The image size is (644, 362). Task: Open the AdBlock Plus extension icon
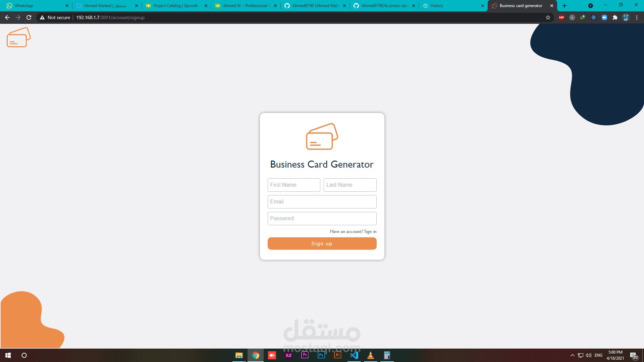coord(561,17)
